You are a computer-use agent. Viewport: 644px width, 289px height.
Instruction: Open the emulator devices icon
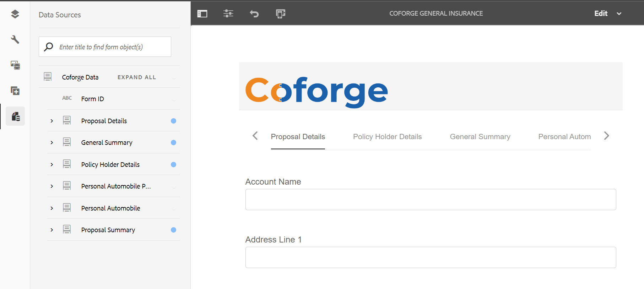pyautogui.click(x=281, y=13)
